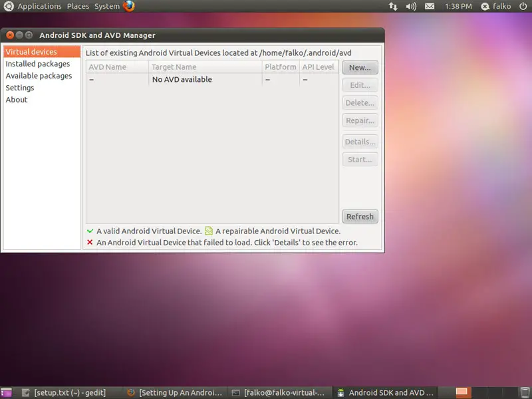Close the Android SDK and AVD Manager window
Image resolution: width=532 pixels, height=399 pixels.
10,35
